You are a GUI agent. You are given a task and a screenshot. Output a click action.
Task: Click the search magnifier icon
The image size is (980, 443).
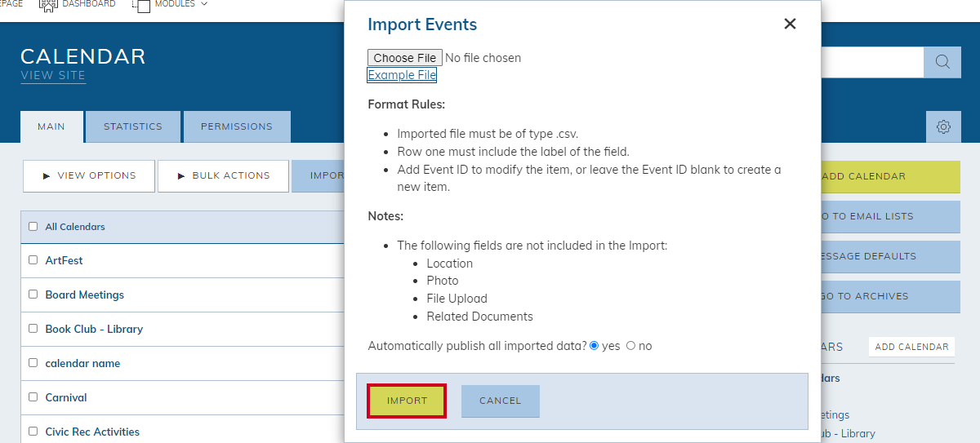(x=942, y=62)
